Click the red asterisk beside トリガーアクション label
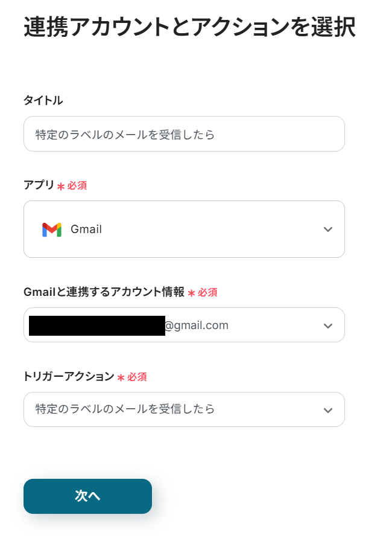Screen dimensions: 392x538 pos(121,377)
